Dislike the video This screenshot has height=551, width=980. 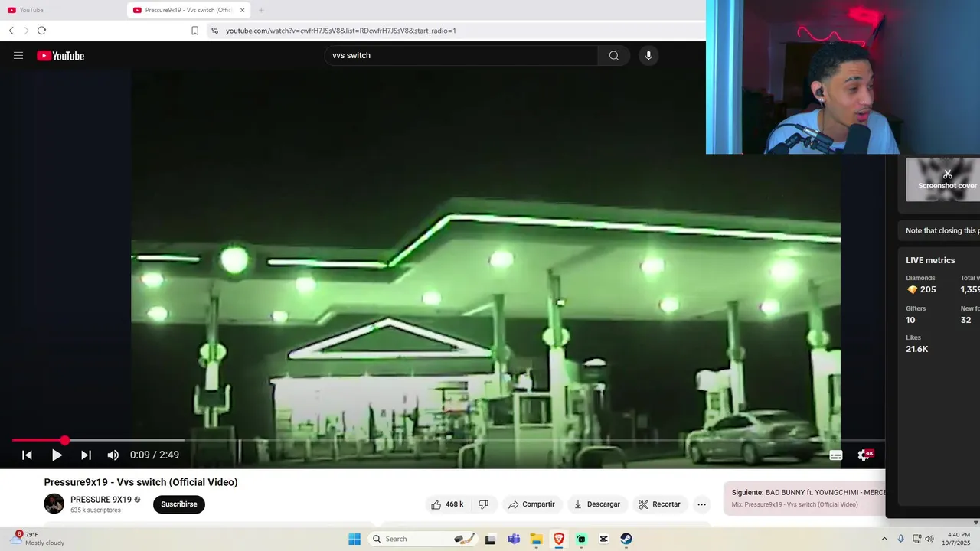click(x=483, y=504)
